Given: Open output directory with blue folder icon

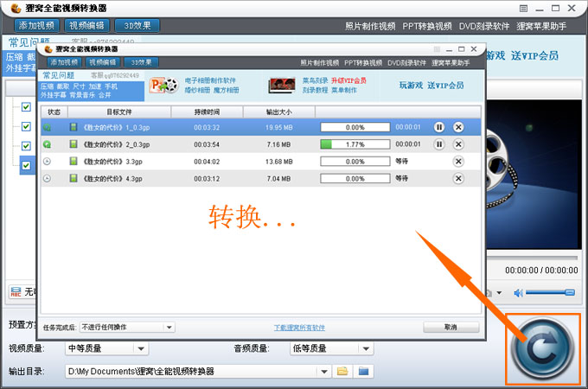Looking at the screenshot, I should [363, 372].
